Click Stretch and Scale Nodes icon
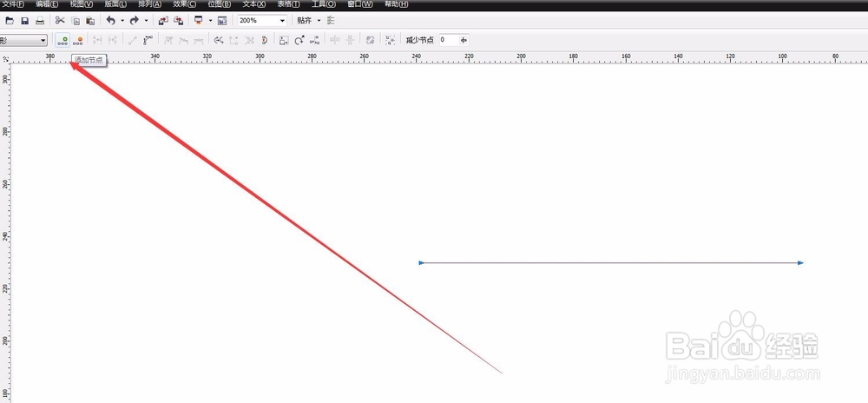The width and height of the screenshot is (868, 403). [284, 40]
